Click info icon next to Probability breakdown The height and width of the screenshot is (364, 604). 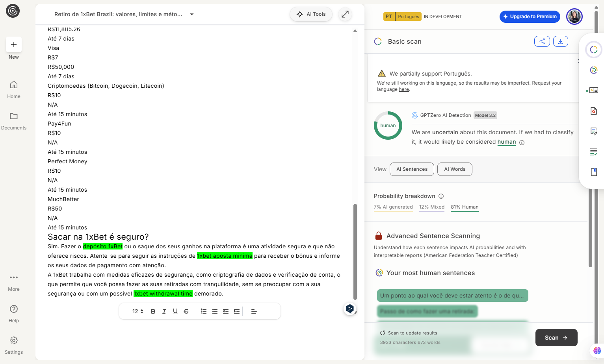pyautogui.click(x=441, y=196)
